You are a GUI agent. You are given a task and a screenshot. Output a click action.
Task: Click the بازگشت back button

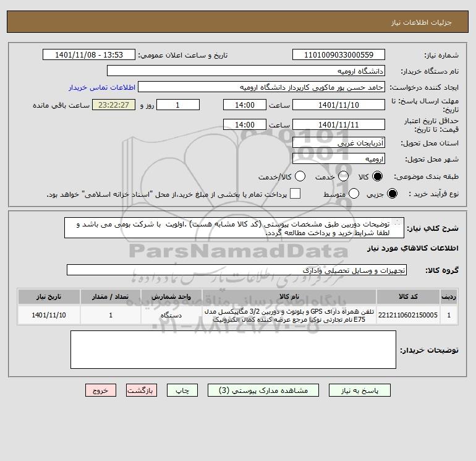click(142, 390)
